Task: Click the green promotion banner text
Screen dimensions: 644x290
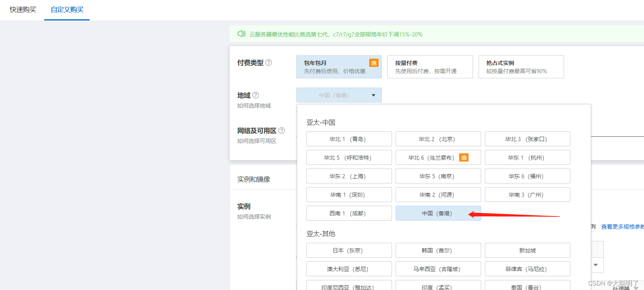Action: [x=336, y=34]
